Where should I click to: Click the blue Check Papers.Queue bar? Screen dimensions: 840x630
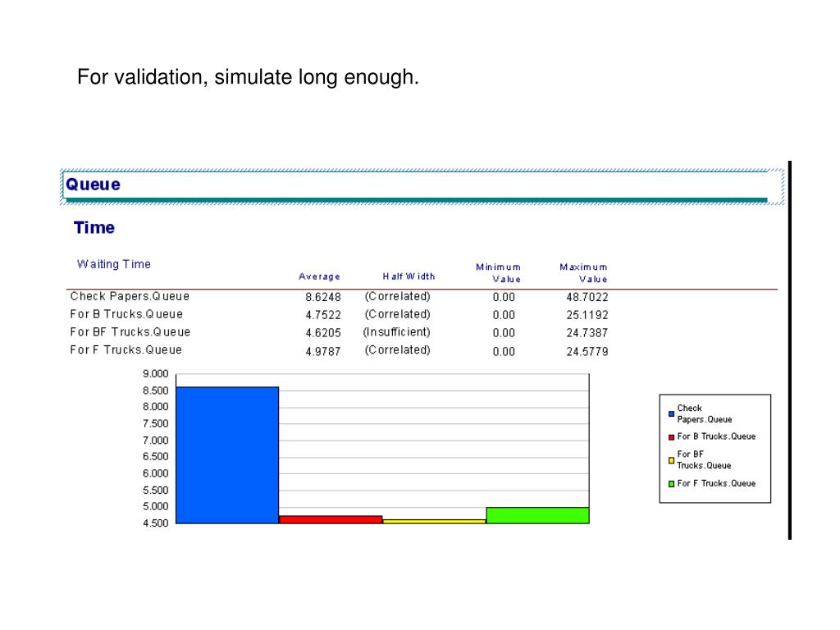point(227,454)
